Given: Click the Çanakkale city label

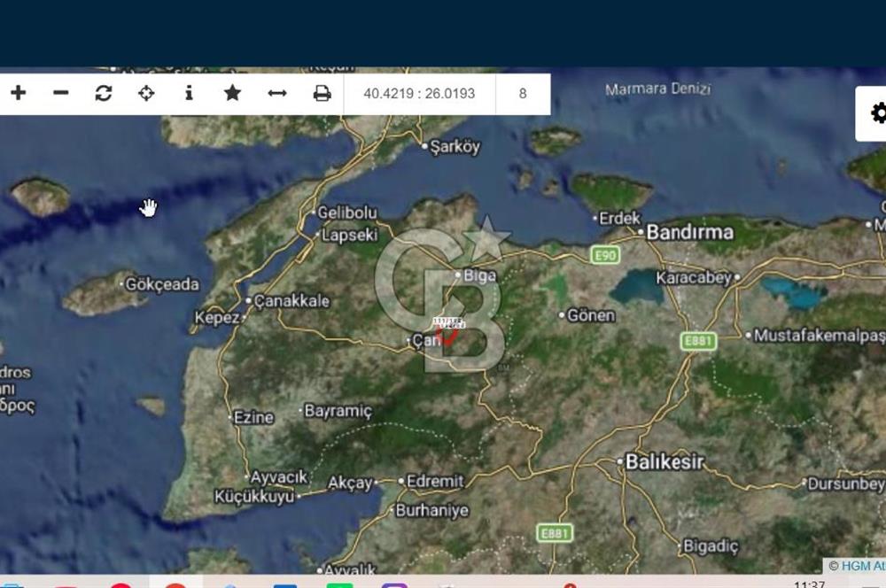Looking at the screenshot, I should click(x=291, y=301).
